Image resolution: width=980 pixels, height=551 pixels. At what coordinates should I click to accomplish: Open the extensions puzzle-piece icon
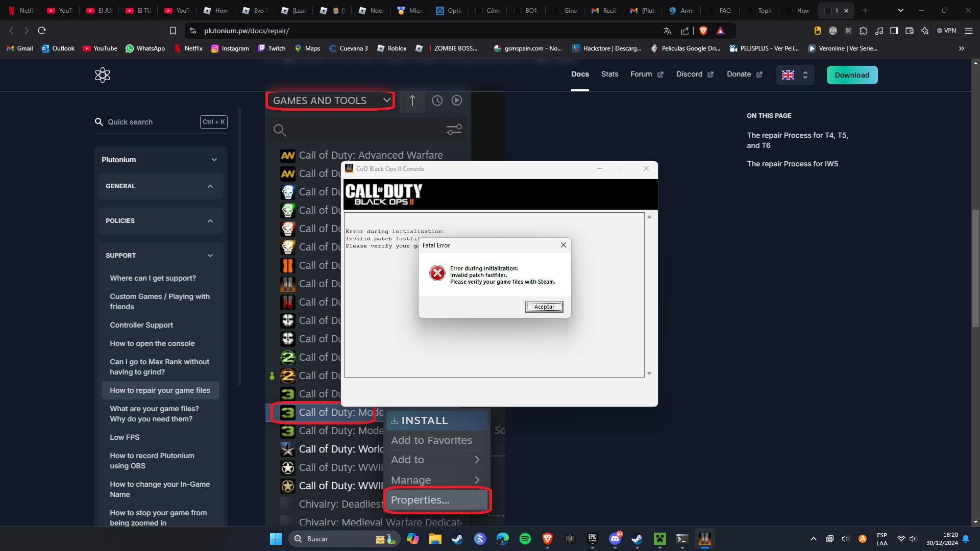863,31
